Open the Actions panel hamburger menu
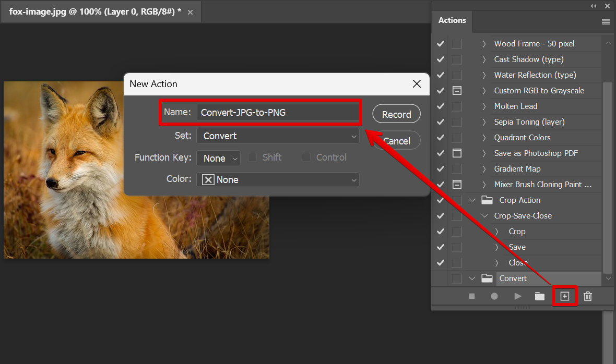Image resolution: width=616 pixels, height=364 pixels. pos(606,22)
